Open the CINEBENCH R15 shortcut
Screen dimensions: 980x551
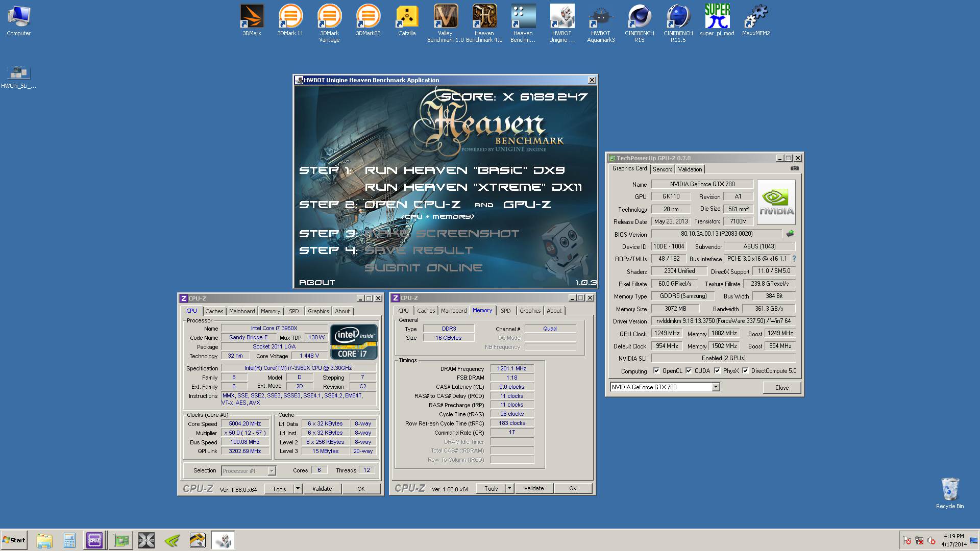point(640,23)
